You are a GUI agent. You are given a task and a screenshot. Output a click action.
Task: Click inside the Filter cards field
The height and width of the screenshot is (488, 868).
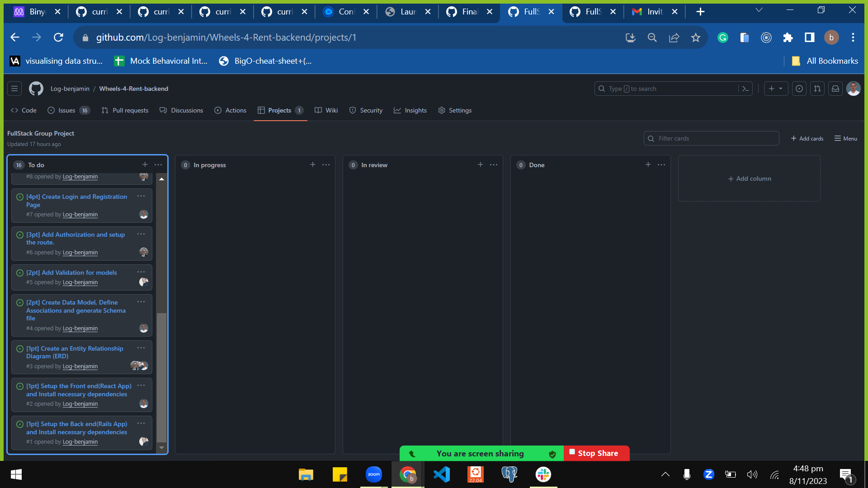click(711, 138)
